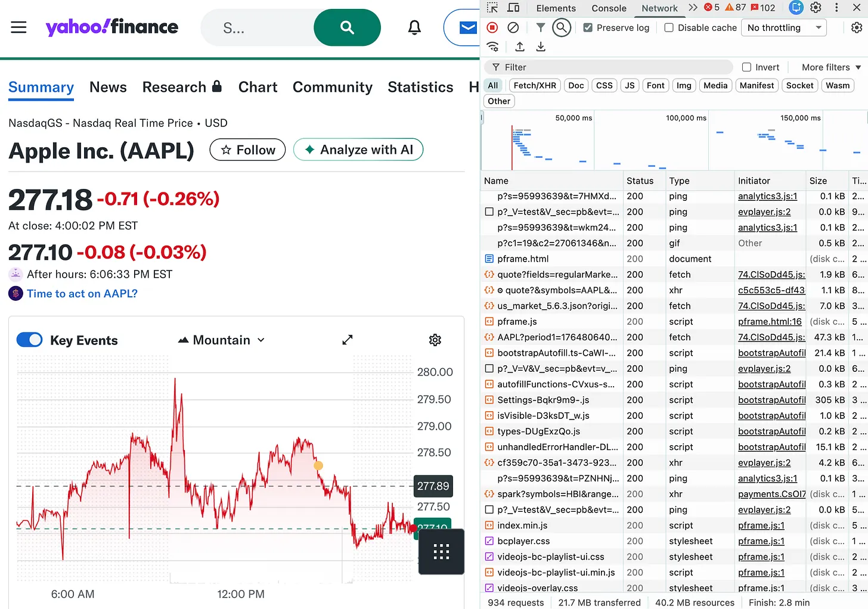Click the inspect element picker icon
The height and width of the screenshot is (609, 868).
coord(492,8)
